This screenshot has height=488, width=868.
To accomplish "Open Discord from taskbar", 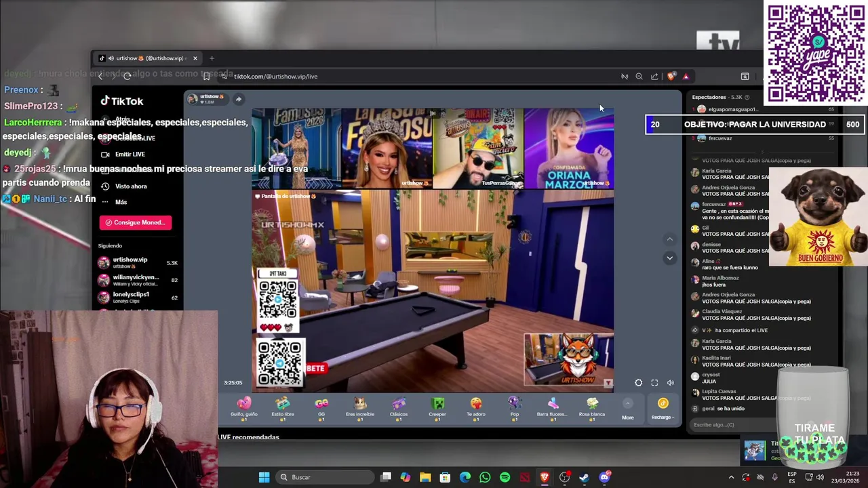I will (x=604, y=477).
